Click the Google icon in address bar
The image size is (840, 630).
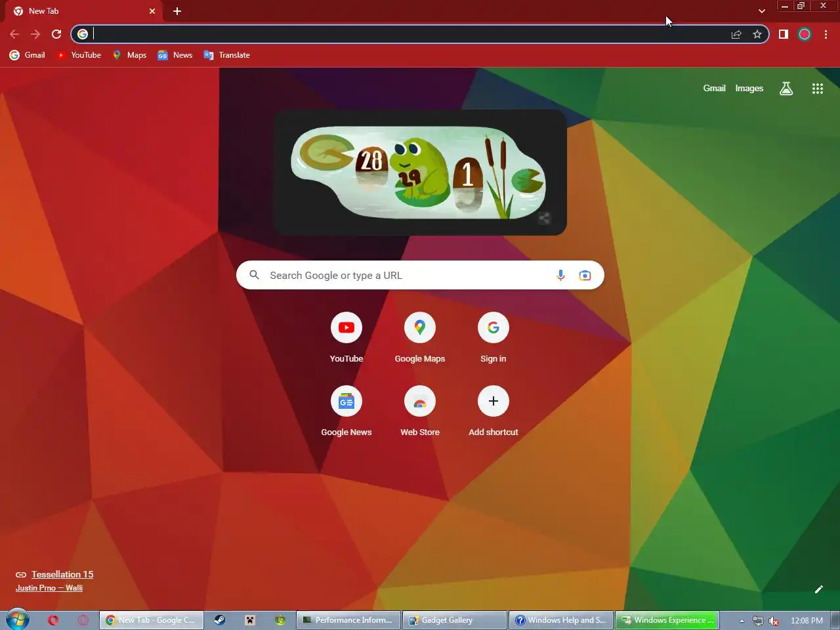(83, 34)
